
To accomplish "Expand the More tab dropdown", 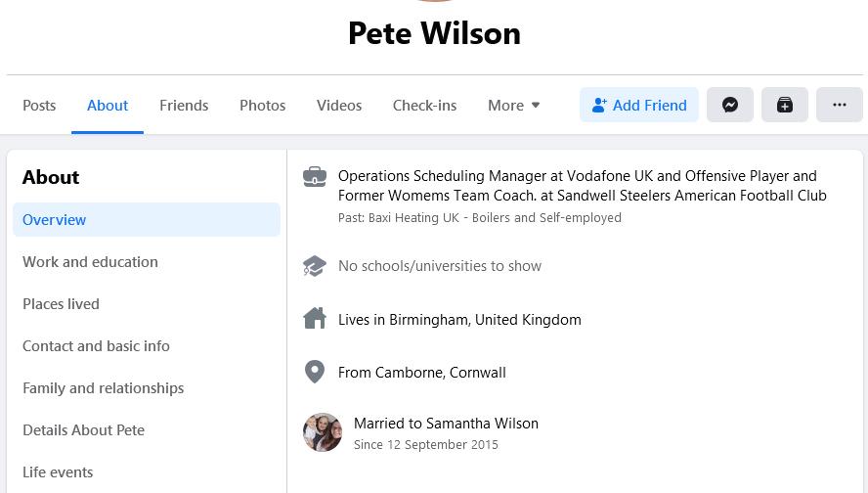I will pyautogui.click(x=514, y=105).
